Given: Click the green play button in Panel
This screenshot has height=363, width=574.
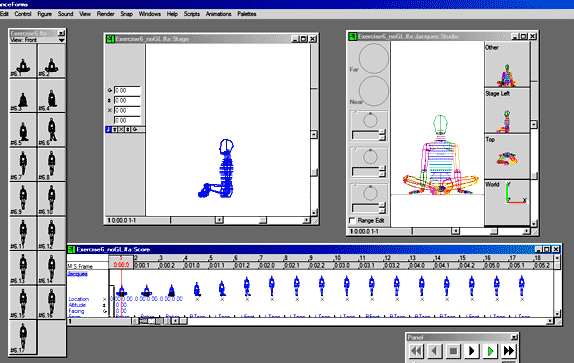Looking at the screenshot, I should (x=491, y=351).
